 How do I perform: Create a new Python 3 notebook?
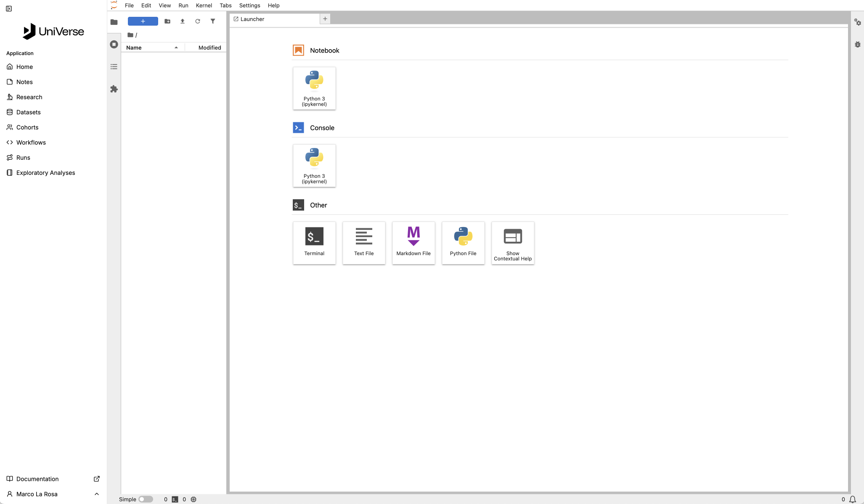click(314, 88)
